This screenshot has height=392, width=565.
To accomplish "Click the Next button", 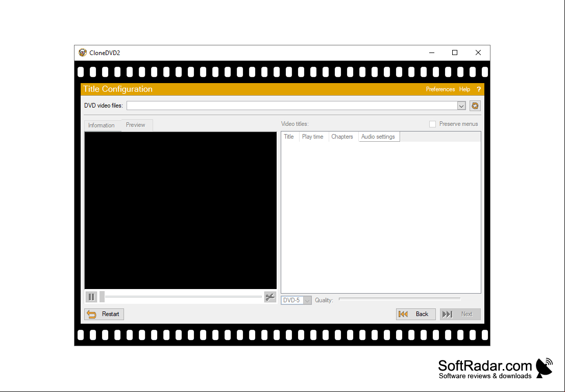I will [x=460, y=314].
